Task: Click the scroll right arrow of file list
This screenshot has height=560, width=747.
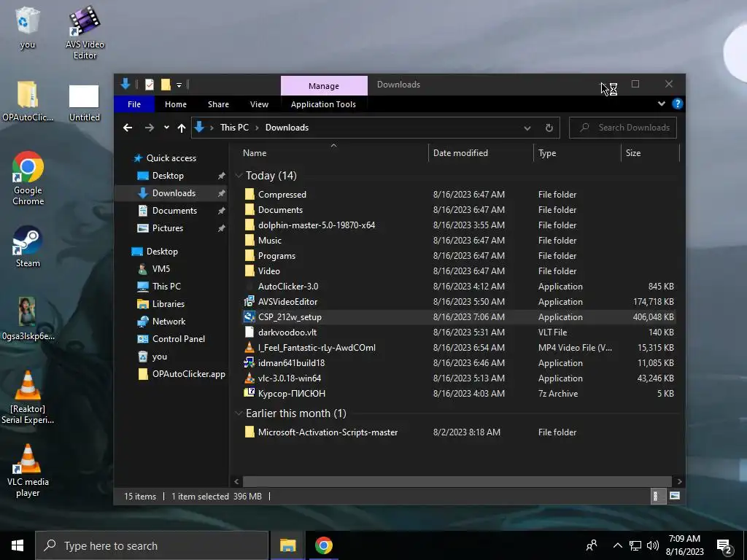Action: click(679, 481)
